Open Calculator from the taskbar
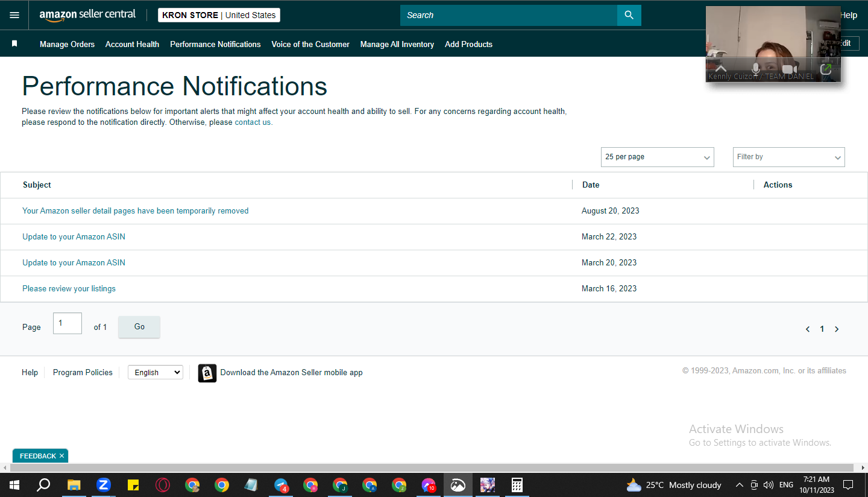The image size is (868, 497). coord(517,485)
